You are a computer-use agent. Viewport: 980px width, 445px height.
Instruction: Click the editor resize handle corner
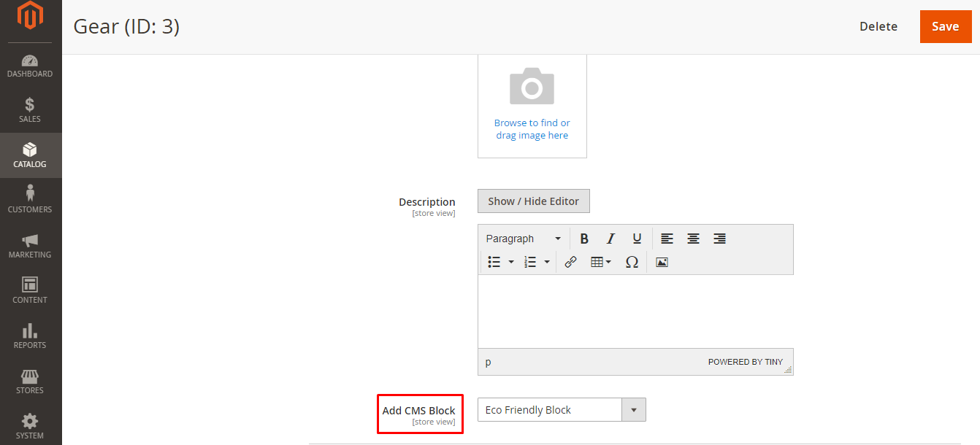point(788,370)
